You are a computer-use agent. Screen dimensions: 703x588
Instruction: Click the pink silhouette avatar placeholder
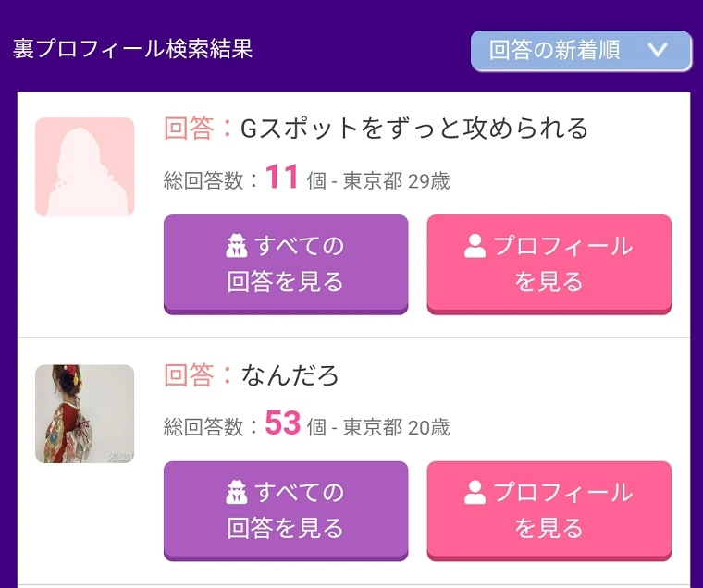pyautogui.click(x=85, y=167)
